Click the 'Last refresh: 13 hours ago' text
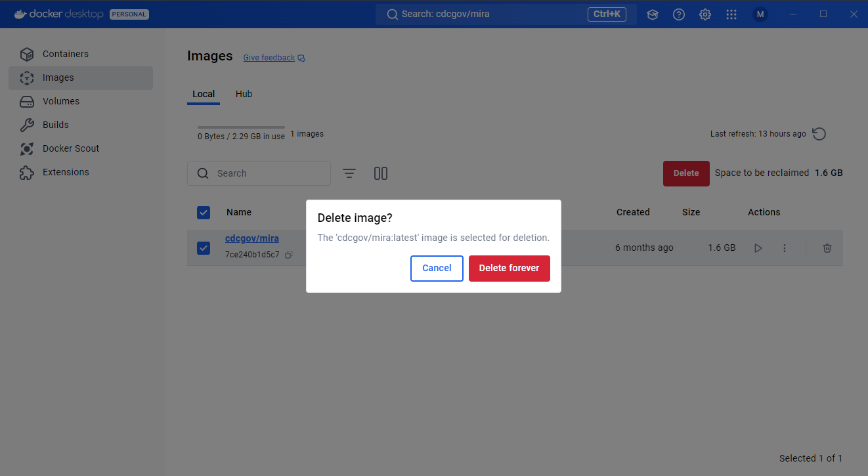The image size is (868, 476). tap(758, 134)
